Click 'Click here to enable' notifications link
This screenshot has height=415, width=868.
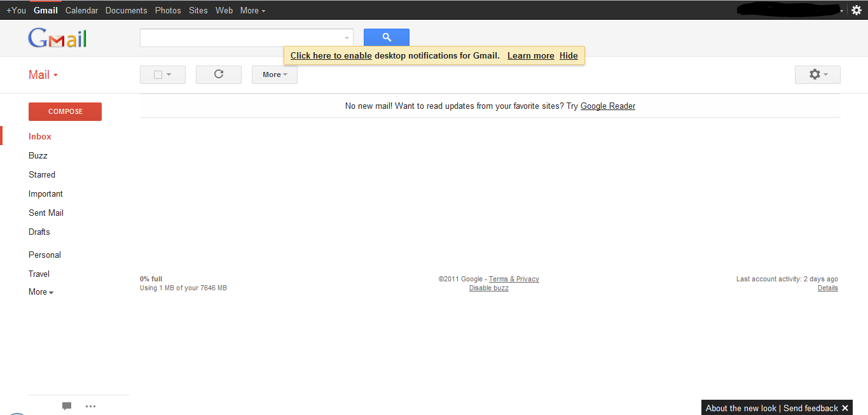tap(331, 55)
